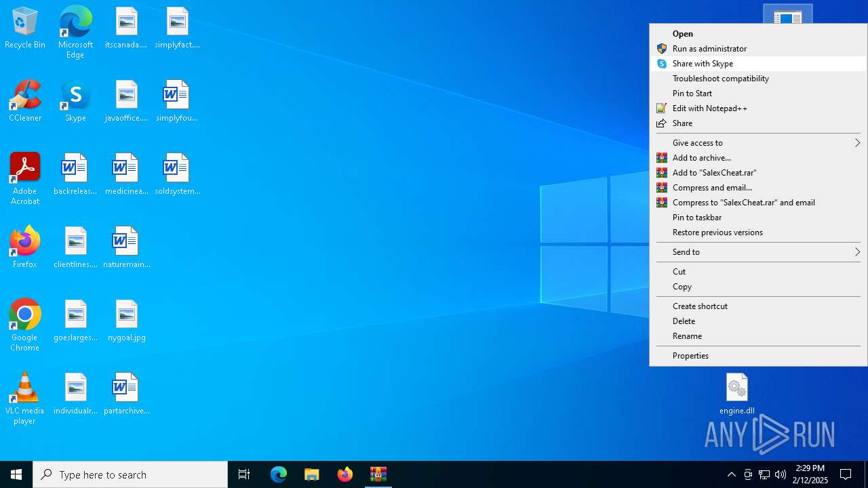Choose Add to archive...
Screen dimensions: 868x488
[x=758, y=158]
